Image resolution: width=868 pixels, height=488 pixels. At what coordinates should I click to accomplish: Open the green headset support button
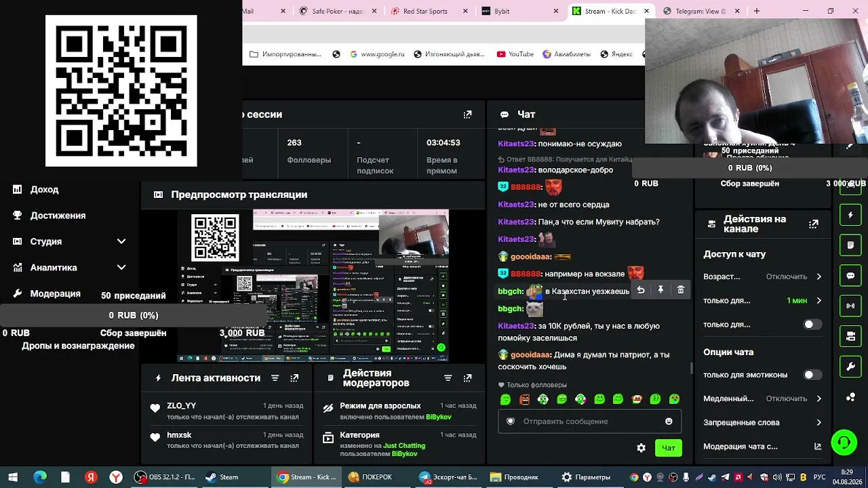844,443
